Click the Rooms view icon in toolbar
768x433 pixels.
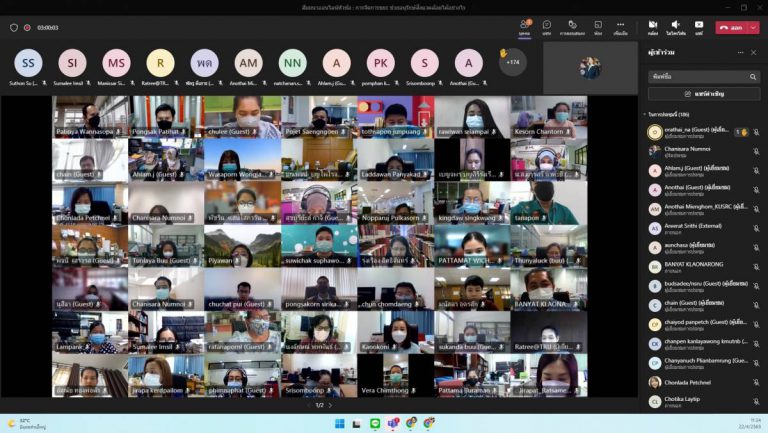coord(598,26)
